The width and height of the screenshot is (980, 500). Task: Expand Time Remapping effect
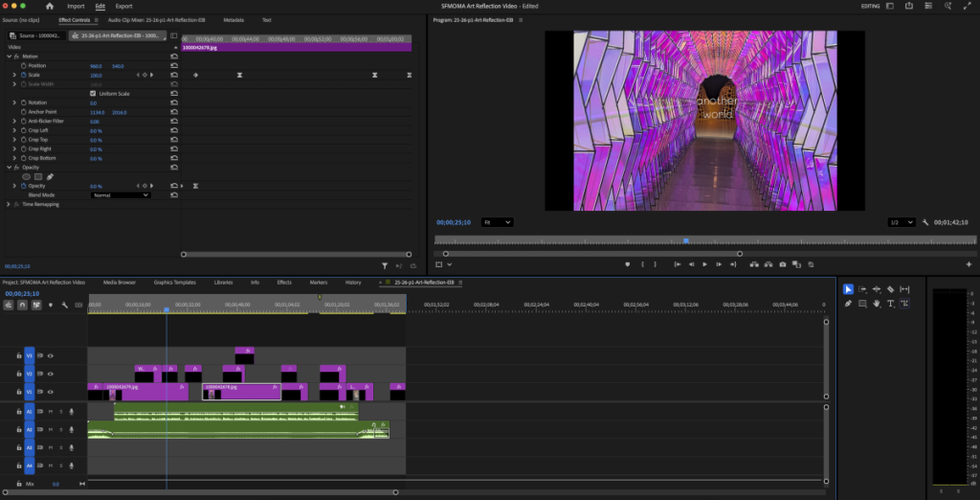coord(9,205)
